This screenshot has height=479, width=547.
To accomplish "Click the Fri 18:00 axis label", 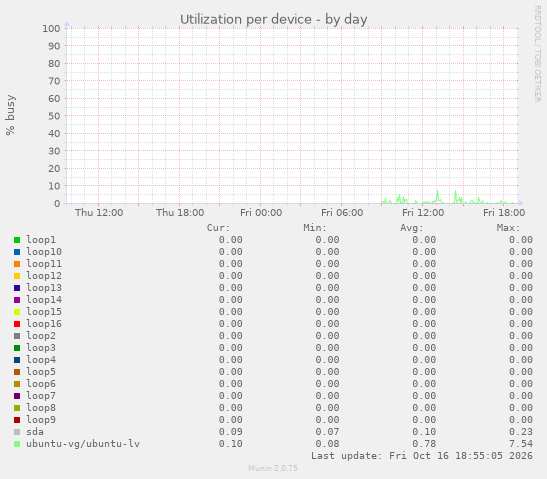I will tap(504, 212).
